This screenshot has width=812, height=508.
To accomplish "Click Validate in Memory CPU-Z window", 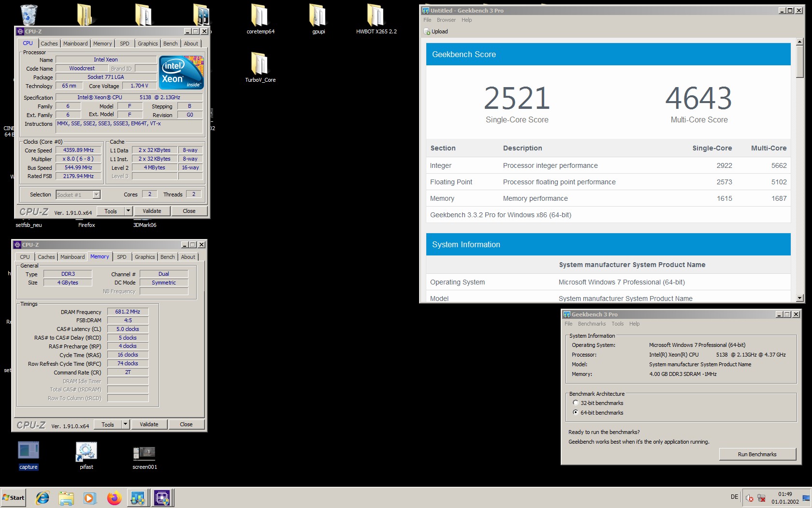I will [x=149, y=424].
